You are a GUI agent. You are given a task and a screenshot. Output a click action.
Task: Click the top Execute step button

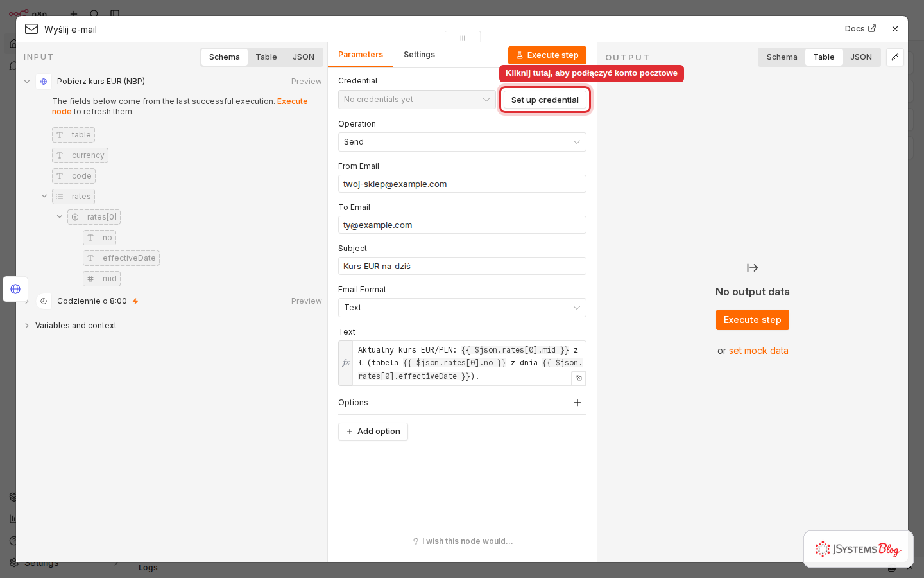[x=547, y=55]
